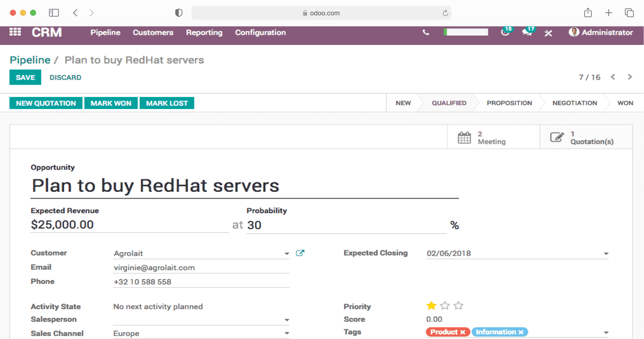Click Mark Lost button

pos(167,103)
